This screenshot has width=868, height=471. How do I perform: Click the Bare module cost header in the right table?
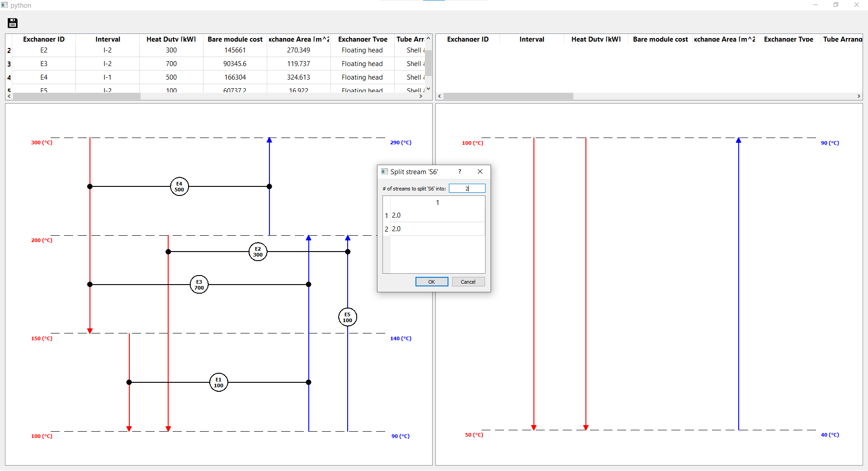click(660, 39)
